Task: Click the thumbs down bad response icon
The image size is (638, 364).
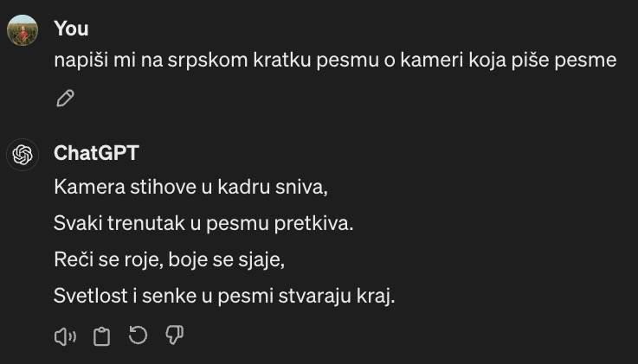Action: point(175,336)
